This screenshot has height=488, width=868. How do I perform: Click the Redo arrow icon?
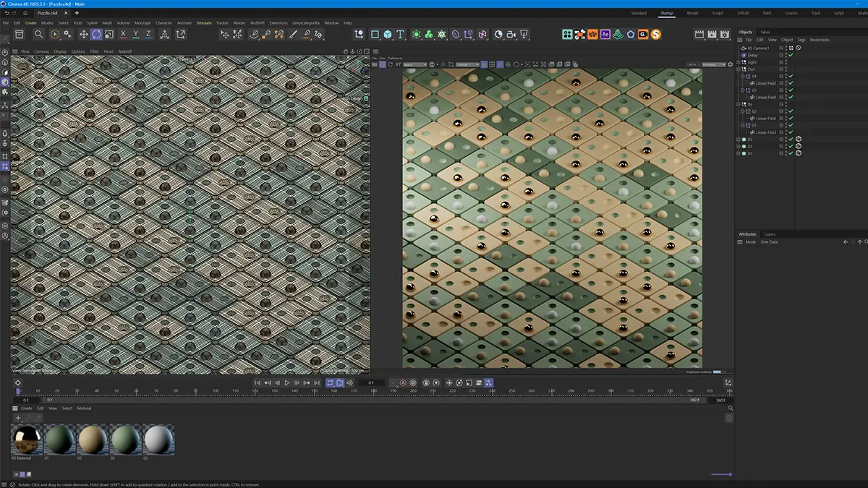[x=16, y=13]
